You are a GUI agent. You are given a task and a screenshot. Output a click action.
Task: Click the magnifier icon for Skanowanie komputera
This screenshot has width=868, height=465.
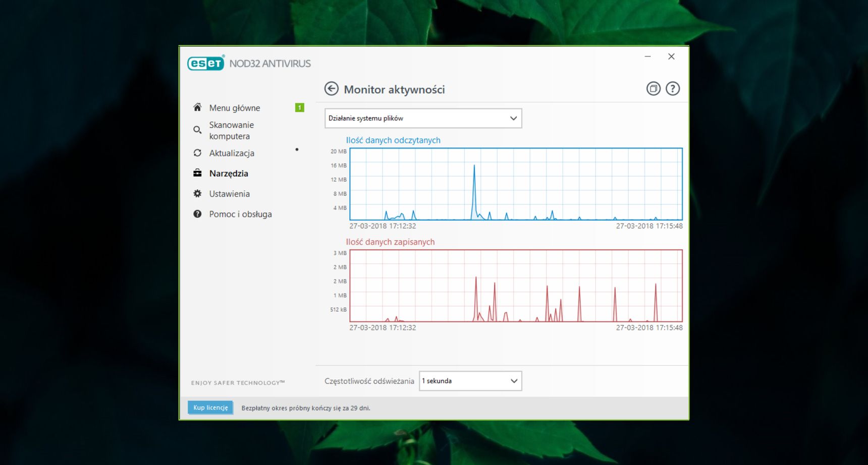coord(197,130)
